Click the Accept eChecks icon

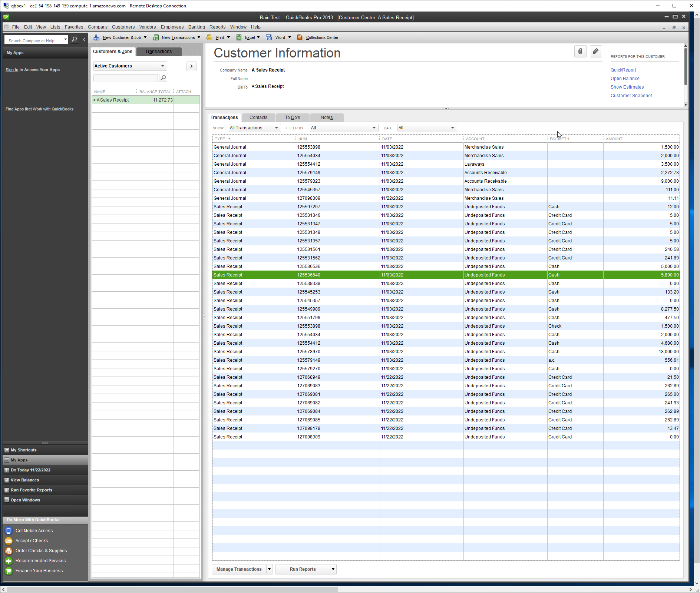[x=9, y=541]
